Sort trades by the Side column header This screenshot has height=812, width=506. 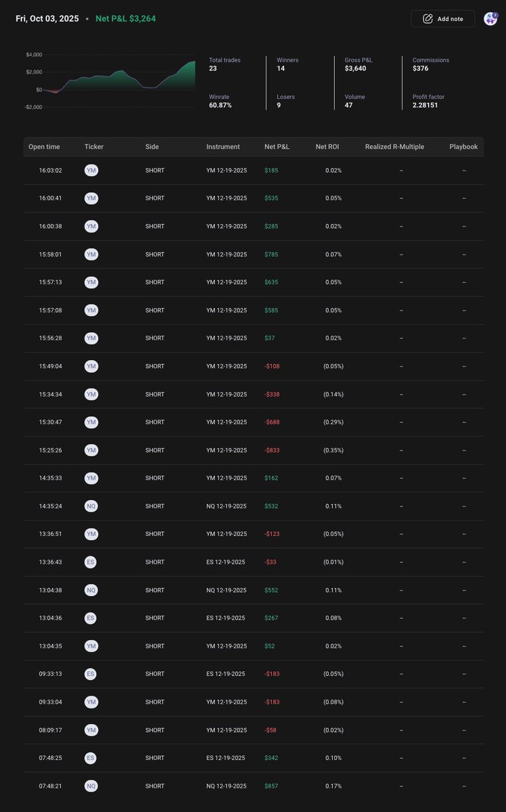click(152, 147)
